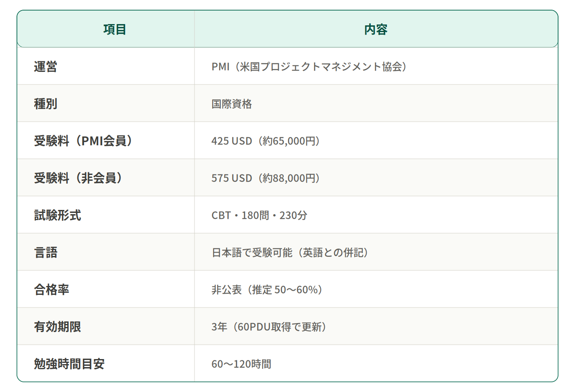Image resolution: width=575 pixels, height=392 pixels.
Task: Select the 言語 row label
Action: point(46,252)
